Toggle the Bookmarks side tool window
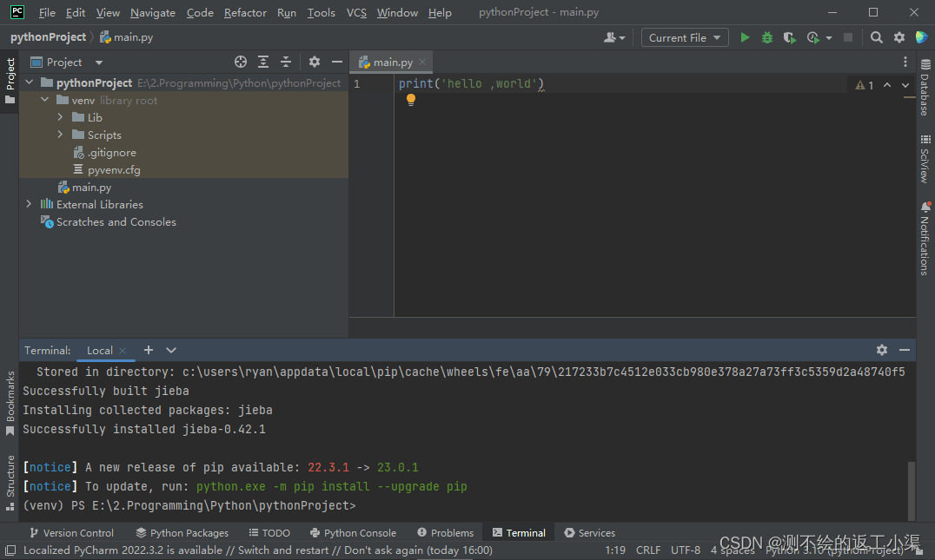The width and height of the screenshot is (935, 560). coord(10,404)
